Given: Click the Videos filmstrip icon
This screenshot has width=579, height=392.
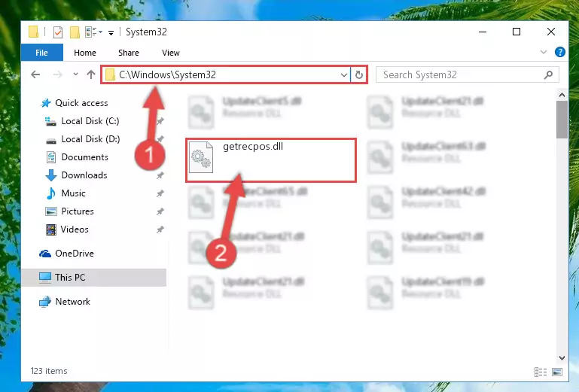Looking at the screenshot, I should coord(51,229).
